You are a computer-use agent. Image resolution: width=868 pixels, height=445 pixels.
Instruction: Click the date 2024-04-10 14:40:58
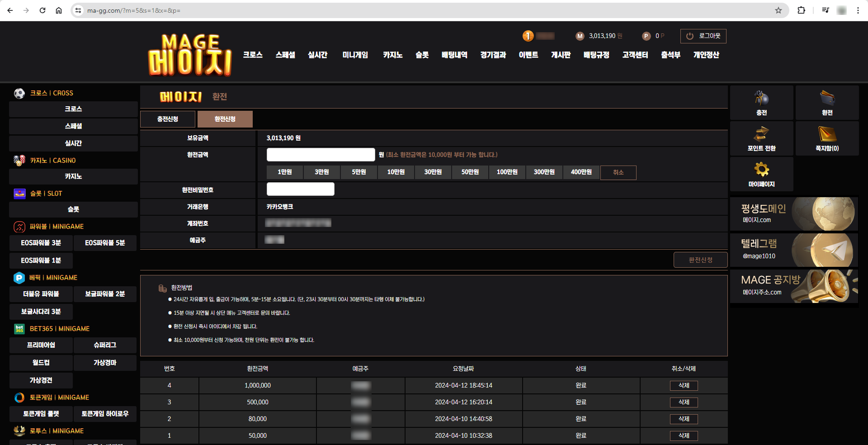464,419
